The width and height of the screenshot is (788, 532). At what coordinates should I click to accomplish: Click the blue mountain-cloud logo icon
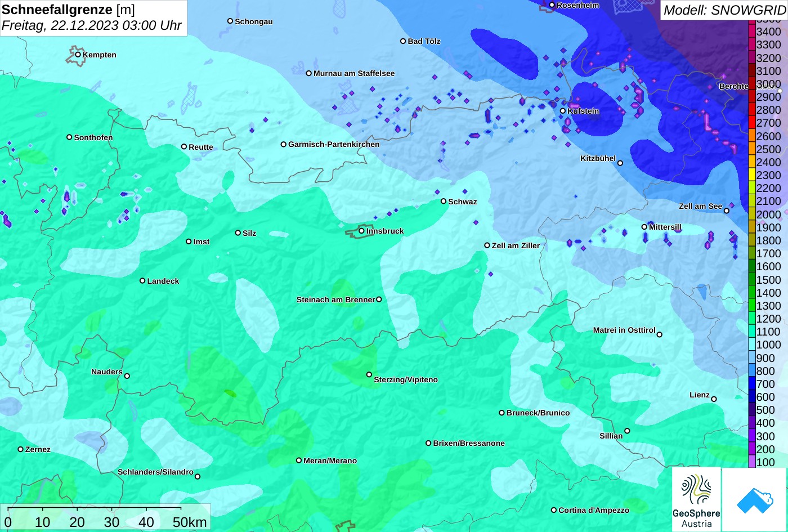755,499
